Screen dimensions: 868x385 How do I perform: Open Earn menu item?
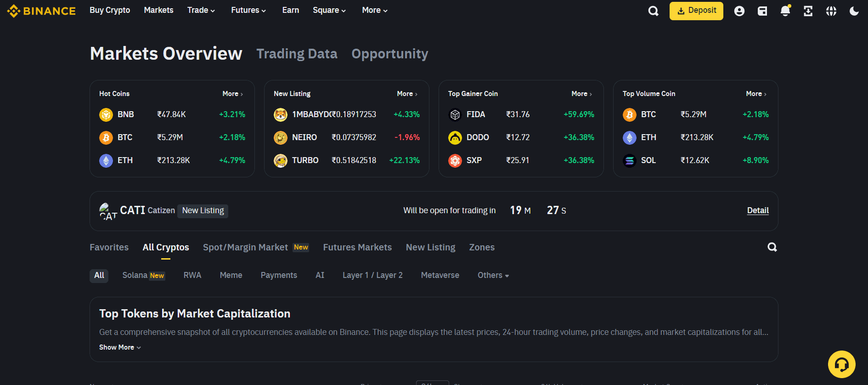(x=291, y=10)
